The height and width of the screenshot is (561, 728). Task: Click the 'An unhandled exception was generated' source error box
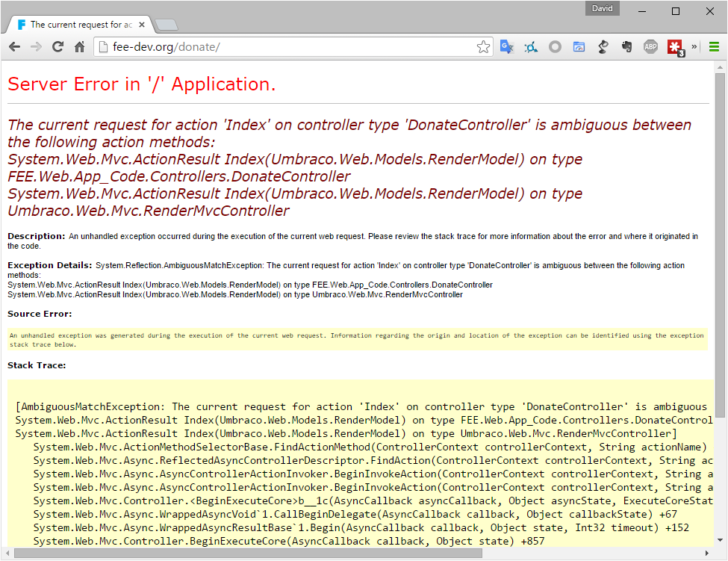pos(358,340)
